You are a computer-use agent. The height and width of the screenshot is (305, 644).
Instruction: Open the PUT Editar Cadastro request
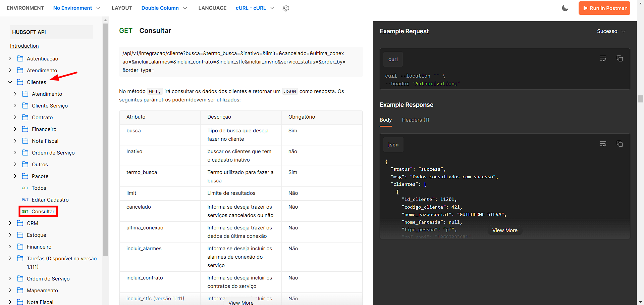click(x=45, y=200)
